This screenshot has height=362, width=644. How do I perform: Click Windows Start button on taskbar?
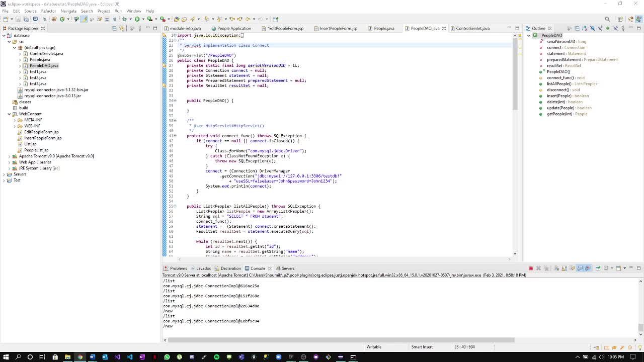(6, 357)
